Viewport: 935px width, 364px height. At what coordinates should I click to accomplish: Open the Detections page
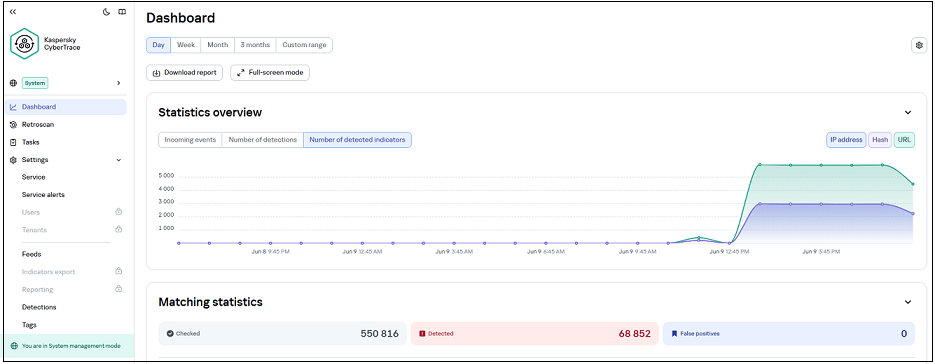pos(39,307)
